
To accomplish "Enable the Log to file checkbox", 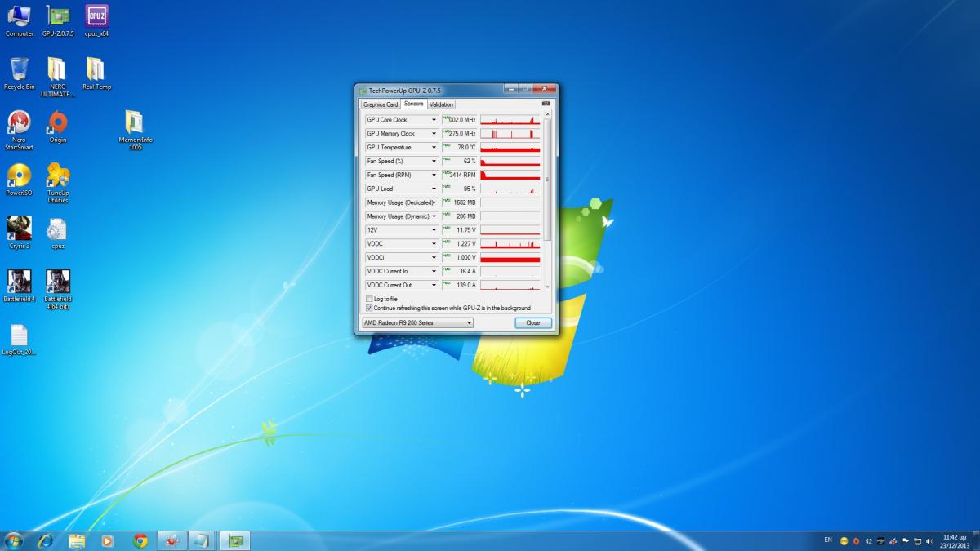I will 369,299.
